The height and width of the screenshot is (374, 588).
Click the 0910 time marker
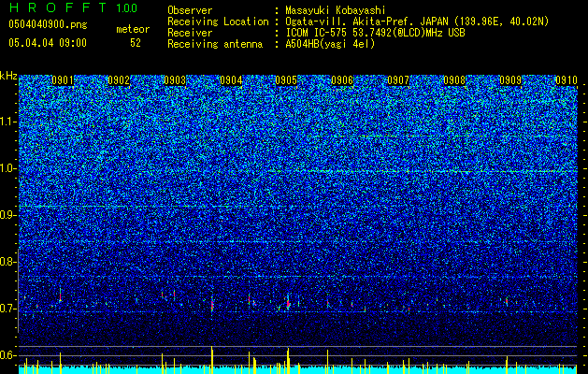point(566,80)
